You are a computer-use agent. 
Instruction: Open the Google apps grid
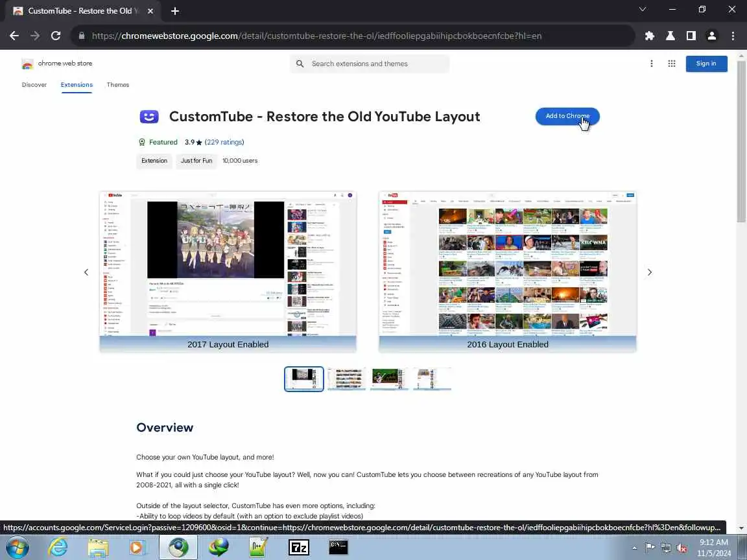(672, 64)
